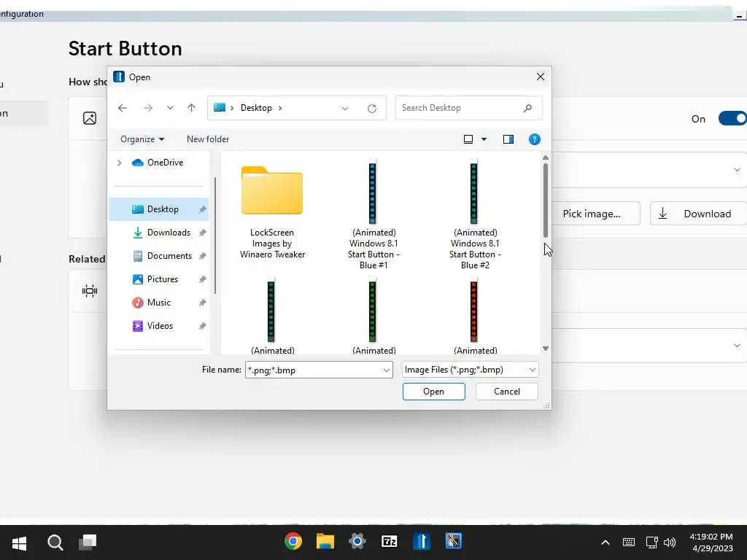Viewport: 747px width, 560px height.
Task: Select Windows 8.1 Start Button Blue #2 image
Action: [x=474, y=215]
